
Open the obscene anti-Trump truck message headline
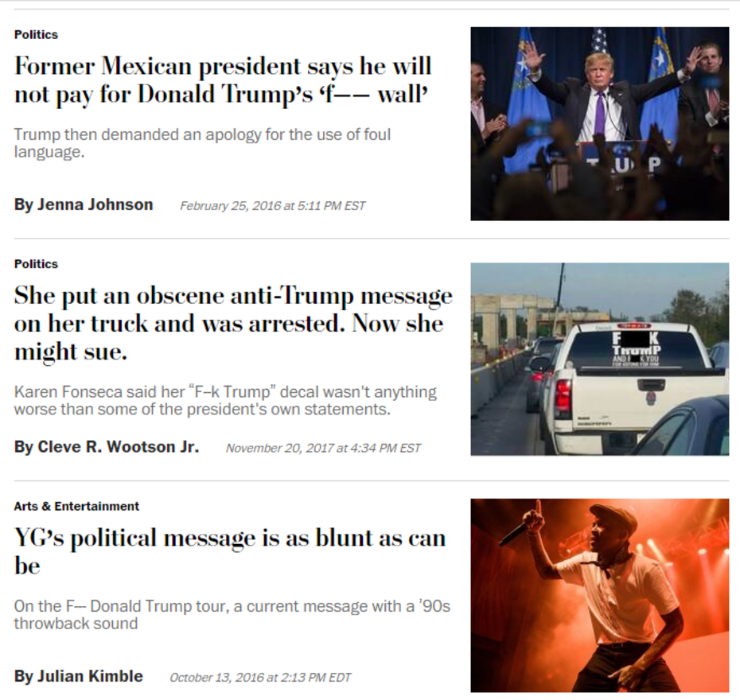tap(233, 324)
